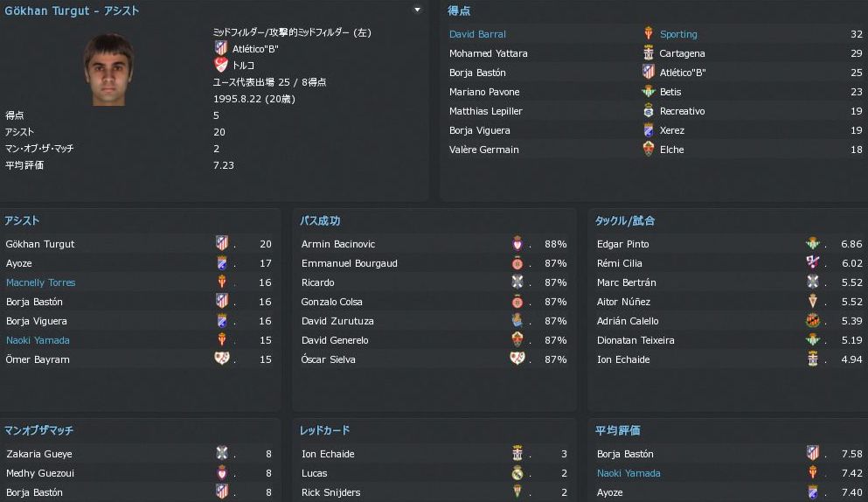Click Gökhan Turgut's face portrait

click(108, 69)
